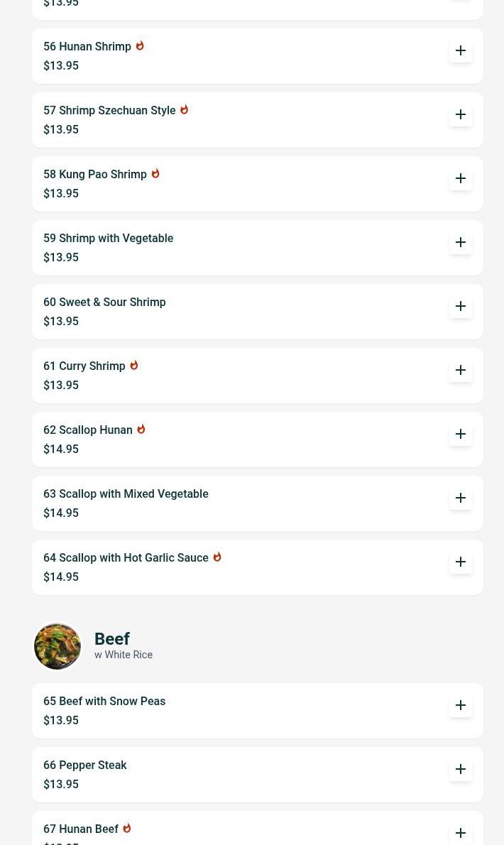Select the Beef section heading
Screen dimensions: 504x845
[112, 639]
